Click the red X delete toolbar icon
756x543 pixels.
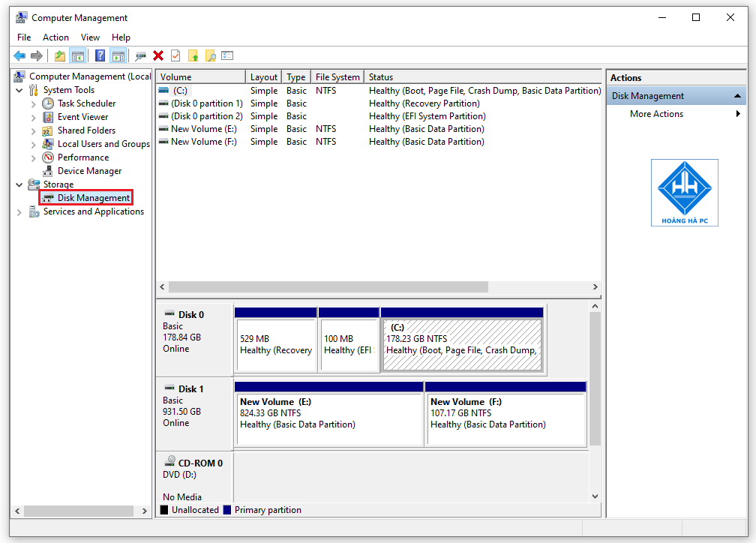157,55
